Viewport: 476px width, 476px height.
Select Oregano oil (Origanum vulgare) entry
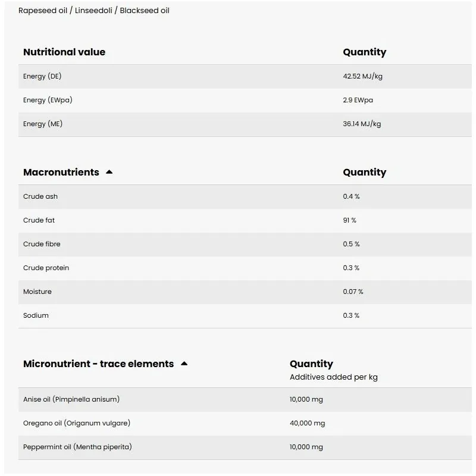(77, 423)
